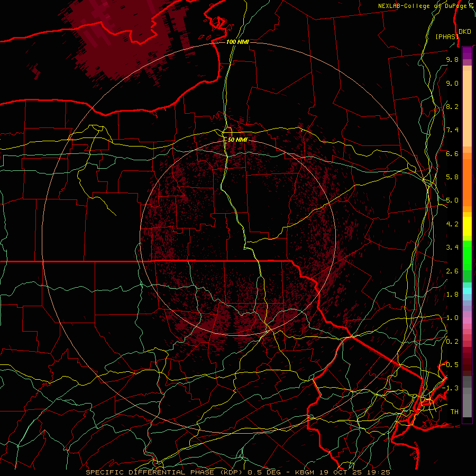Select the bright green band of the color bar
Screen dimensions: 476x476
(x=467, y=255)
